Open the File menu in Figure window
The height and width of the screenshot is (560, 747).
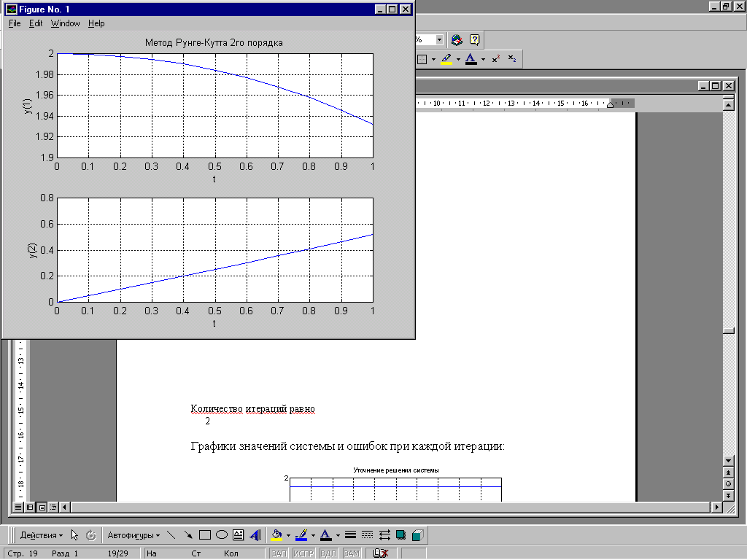15,23
